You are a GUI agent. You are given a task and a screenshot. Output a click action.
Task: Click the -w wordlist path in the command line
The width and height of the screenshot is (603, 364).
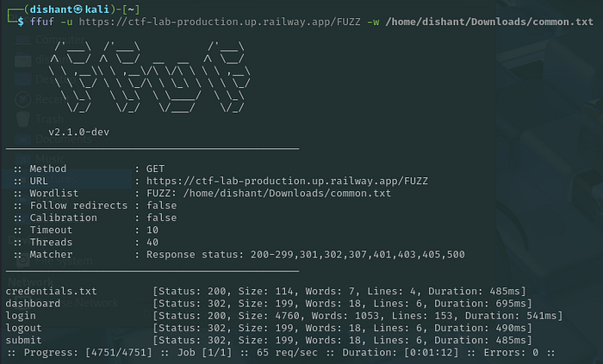click(489, 22)
